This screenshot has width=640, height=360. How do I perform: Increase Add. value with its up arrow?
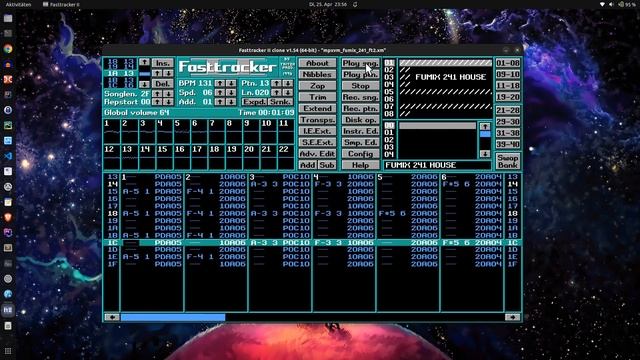[x=220, y=102]
